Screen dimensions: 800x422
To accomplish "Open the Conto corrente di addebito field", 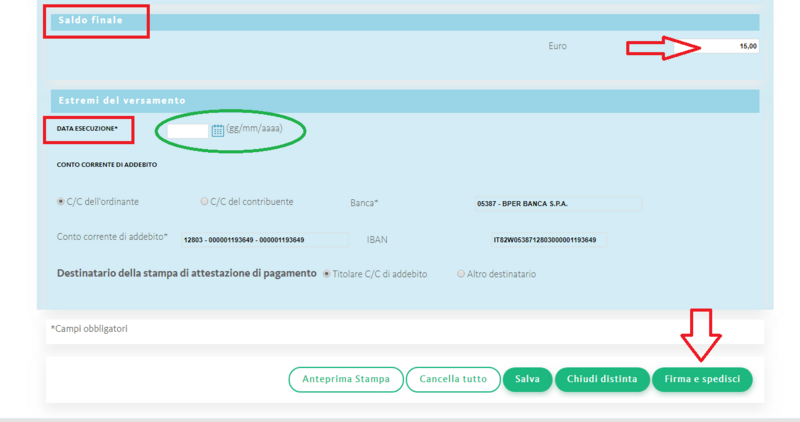I will [263, 240].
